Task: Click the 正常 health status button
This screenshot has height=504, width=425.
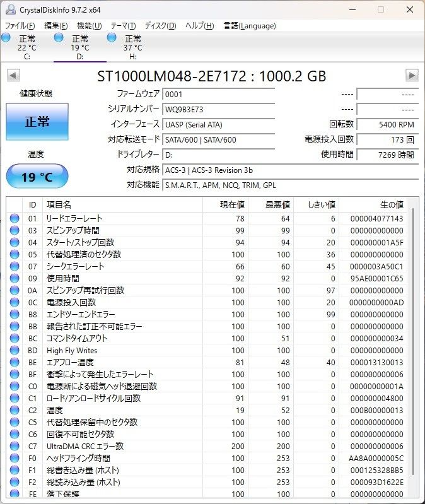Action: pos(37,122)
